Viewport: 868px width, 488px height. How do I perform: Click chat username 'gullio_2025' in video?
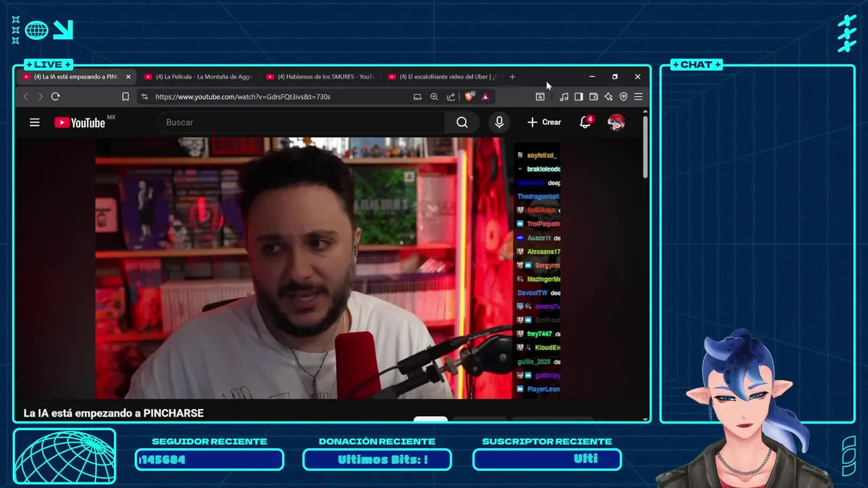[x=534, y=362]
